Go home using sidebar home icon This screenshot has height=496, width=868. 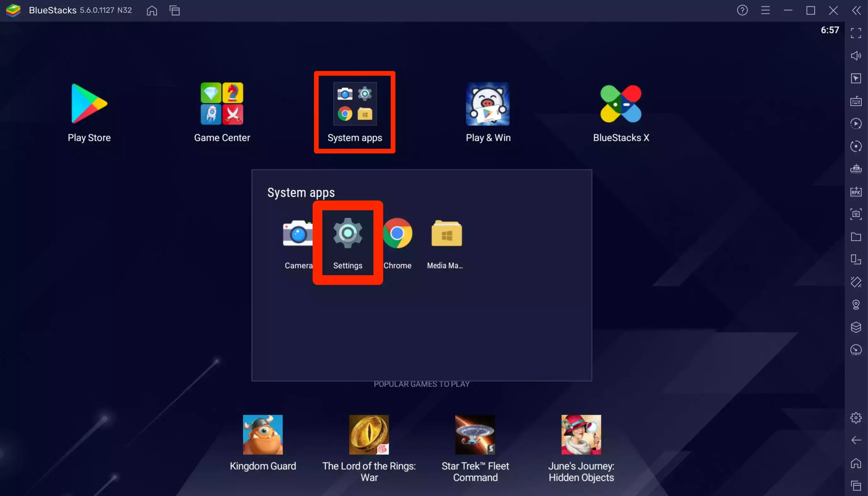tap(856, 463)
